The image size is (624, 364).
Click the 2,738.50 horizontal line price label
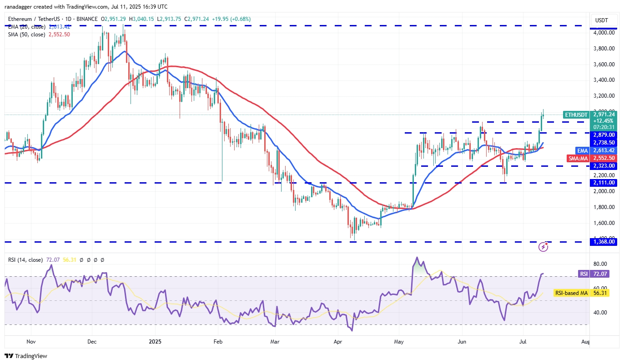tap(603, 142)
